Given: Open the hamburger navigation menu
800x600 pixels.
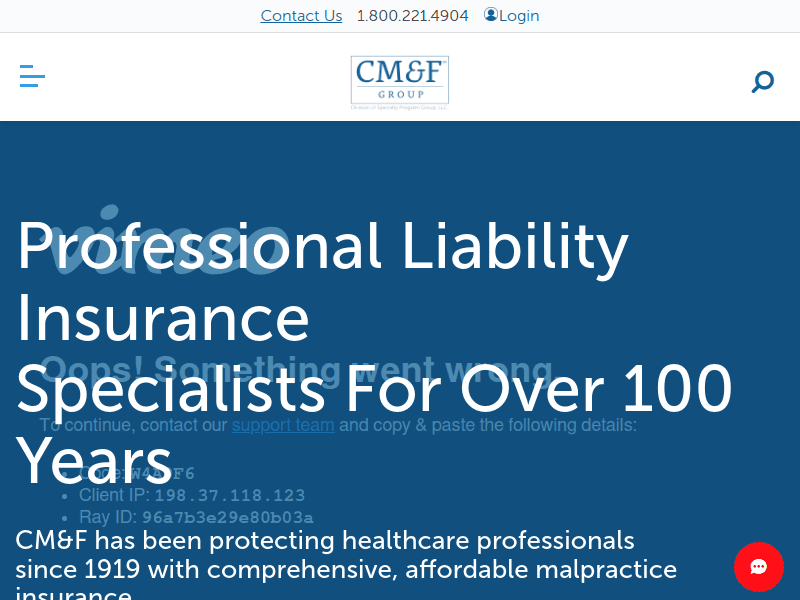Looking at the screenshot, I should coord(32,77).
